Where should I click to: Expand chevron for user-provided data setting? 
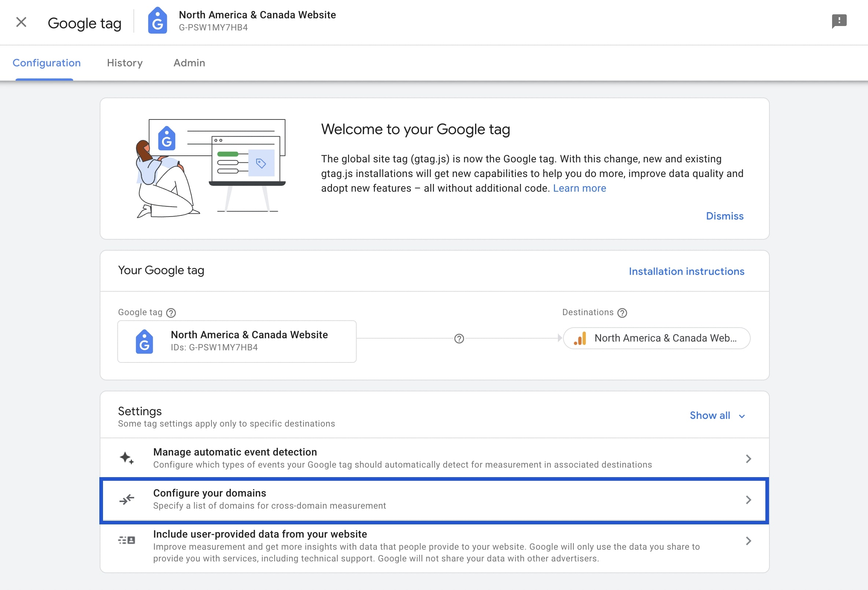748,541
